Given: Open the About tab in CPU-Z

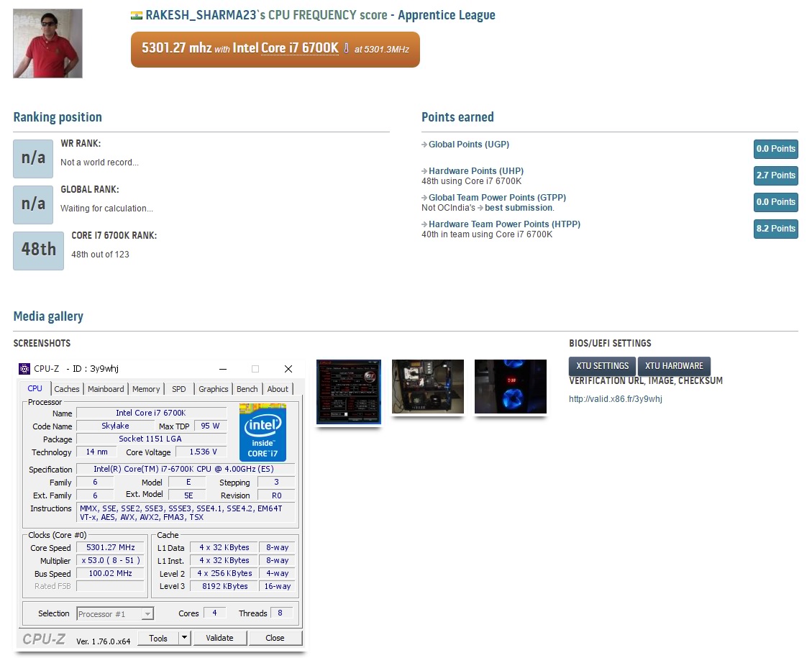Looking at the screenshot, I should pos(278,389).
